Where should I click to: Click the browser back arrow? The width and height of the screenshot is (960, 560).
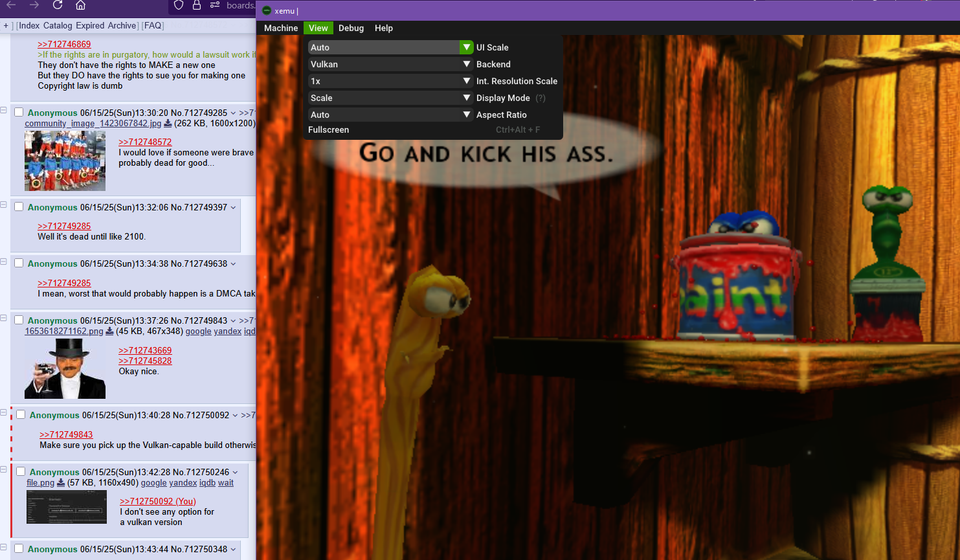[x=12, y=5]
